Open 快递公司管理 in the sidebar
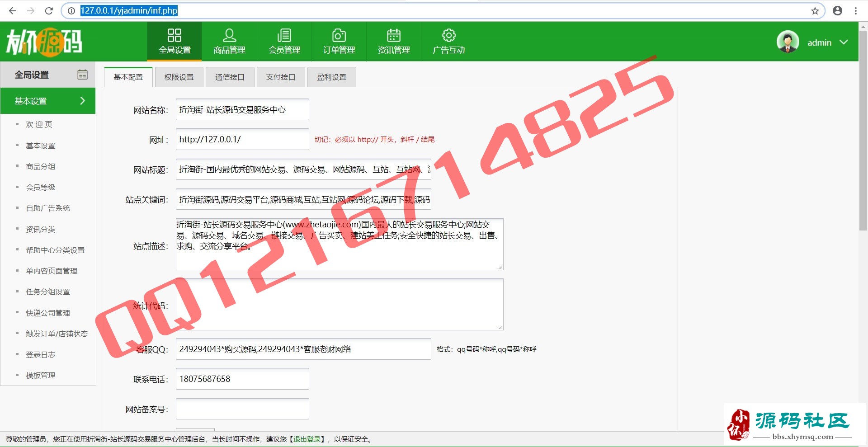The height and width of the screenshot is (447, 868). 48,313
